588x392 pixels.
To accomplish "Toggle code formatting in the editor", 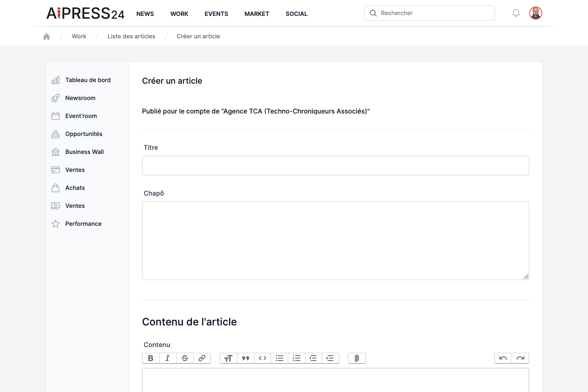I will [x=263, y=358].
